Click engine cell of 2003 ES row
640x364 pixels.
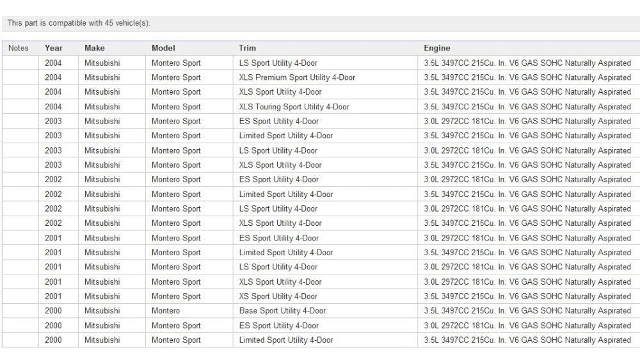[x=527, y=121]
